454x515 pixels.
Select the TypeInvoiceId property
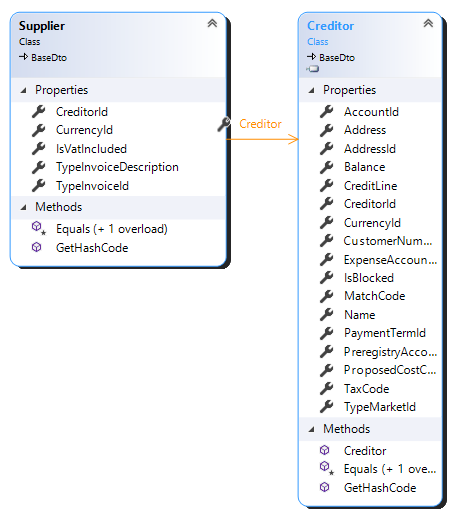[x=92, y=186]
